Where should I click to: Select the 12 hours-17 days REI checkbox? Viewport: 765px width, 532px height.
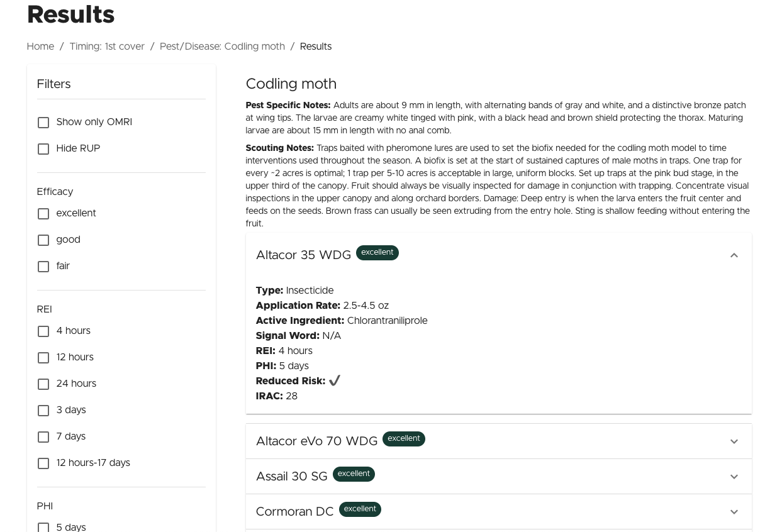point(43,463)
